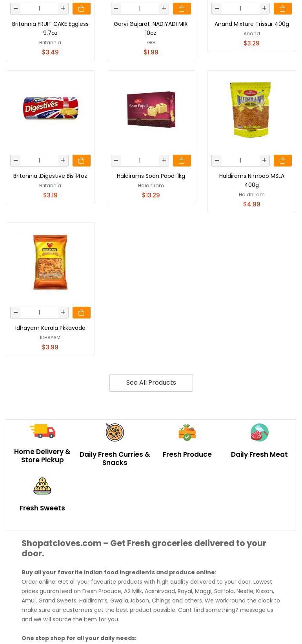
Task: Click the Haldirams Nimboo Masala product image
Action: click(x=251, y=110)
